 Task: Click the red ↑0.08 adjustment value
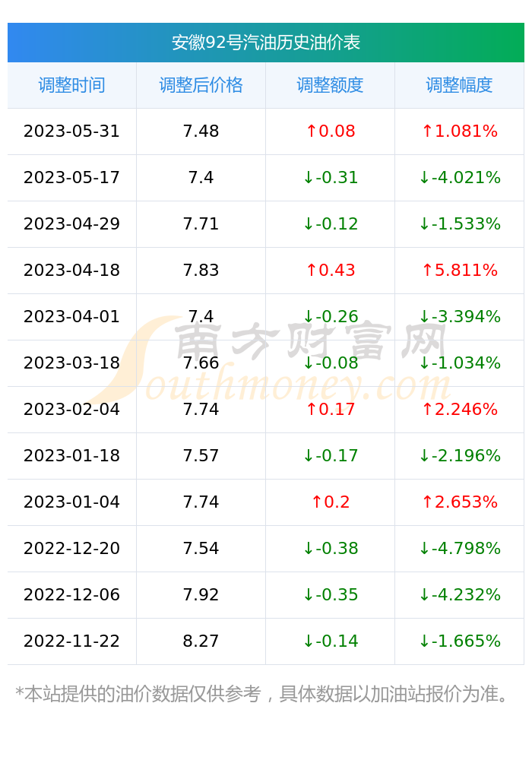coord(331,131)
